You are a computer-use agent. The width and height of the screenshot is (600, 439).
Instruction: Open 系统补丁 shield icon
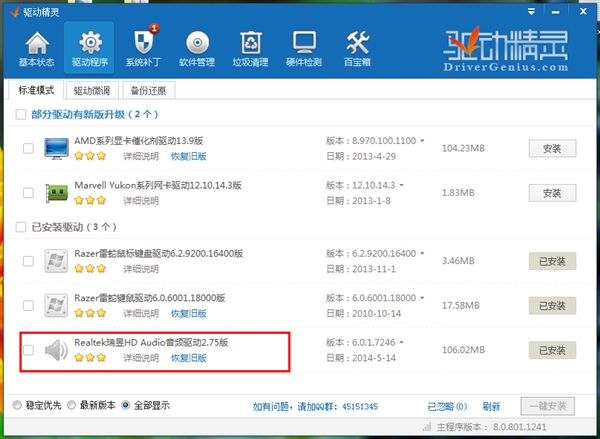pos(142,44)
